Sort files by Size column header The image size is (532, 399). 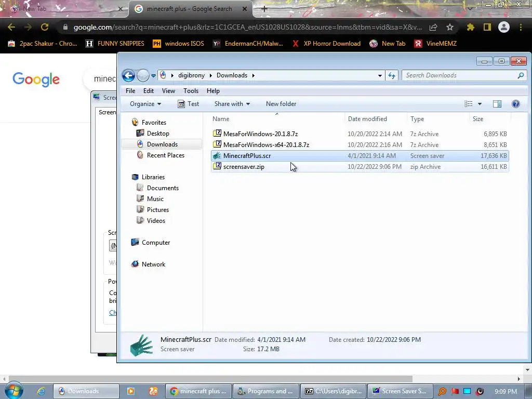(x=490, y=119)
